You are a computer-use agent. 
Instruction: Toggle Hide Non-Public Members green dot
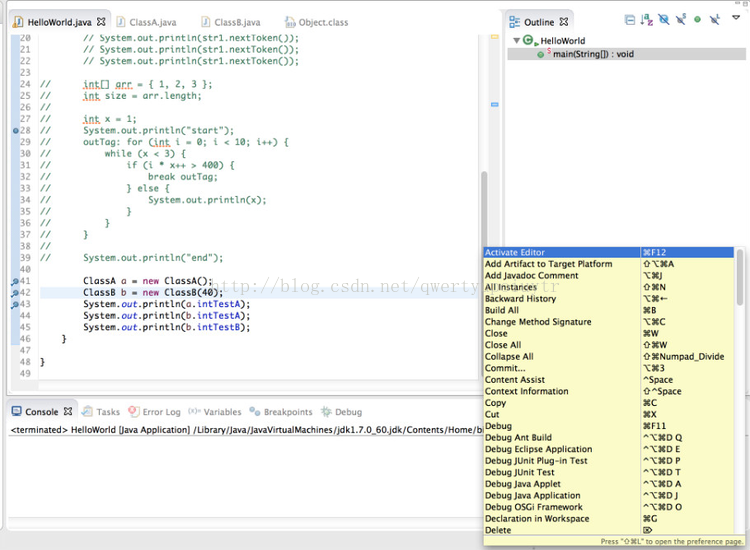[697, 20]
